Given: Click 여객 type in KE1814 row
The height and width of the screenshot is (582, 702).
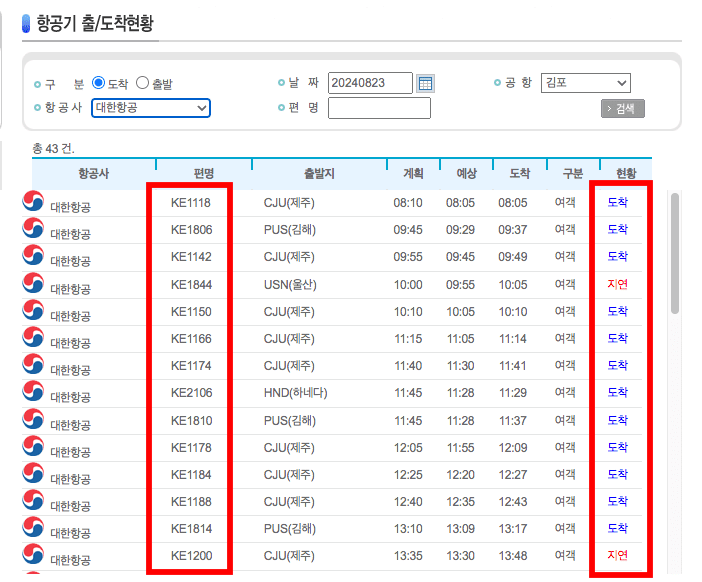Looking at the screenshot, I should 565,528.
